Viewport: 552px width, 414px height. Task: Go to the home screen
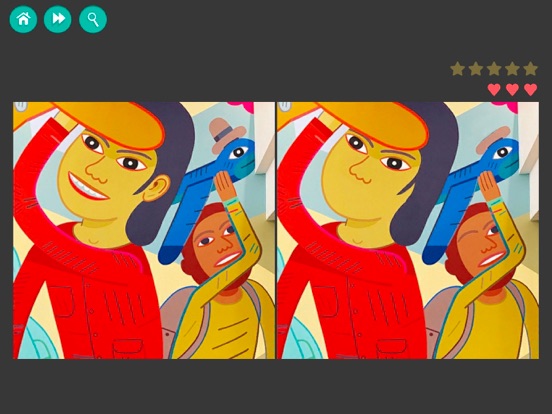(x=23, y=19)
